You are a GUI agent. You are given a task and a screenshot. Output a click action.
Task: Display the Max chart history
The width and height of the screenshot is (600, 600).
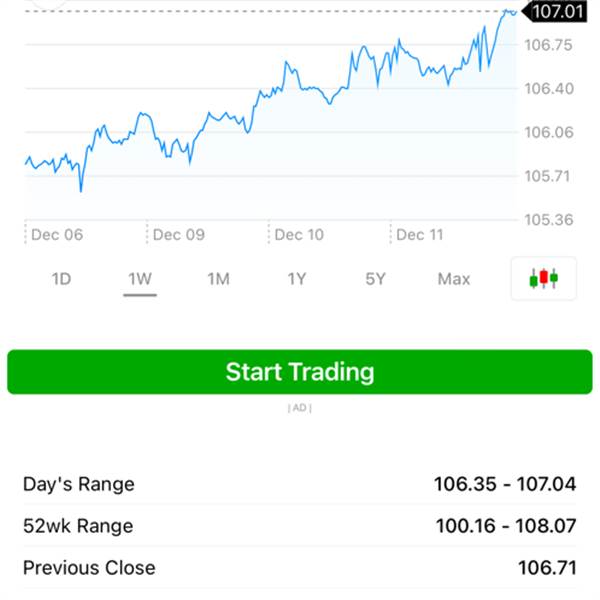pyautogui.click(x=453, y=279)
